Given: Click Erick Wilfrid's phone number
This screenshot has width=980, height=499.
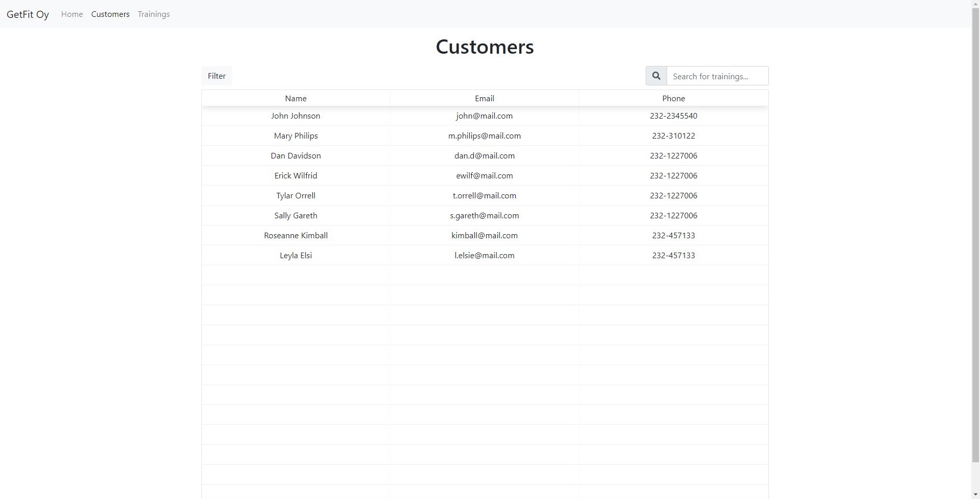Looking at the screenshot, I should point(674,176).
